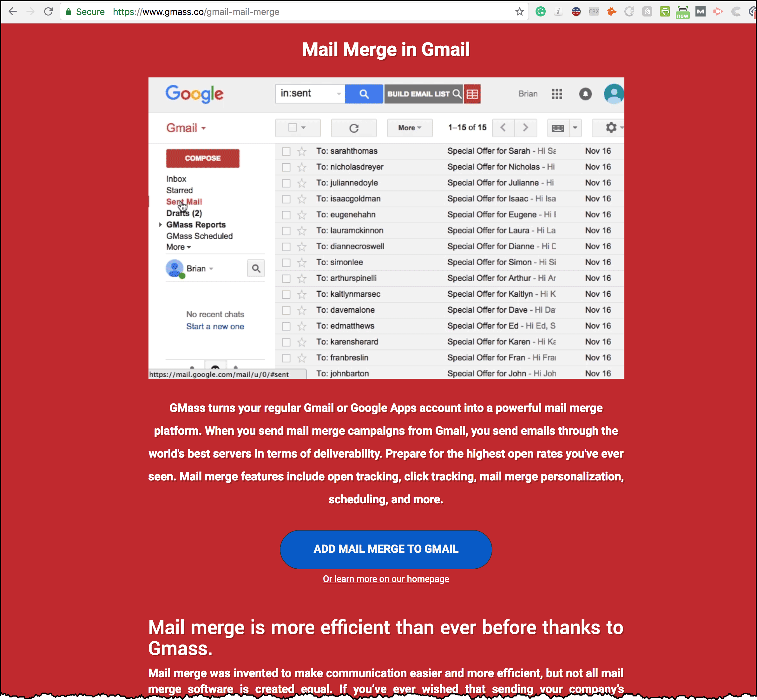Open the Inbox folder
This screenshot has height=700, width=757.
tap(176, 179)
